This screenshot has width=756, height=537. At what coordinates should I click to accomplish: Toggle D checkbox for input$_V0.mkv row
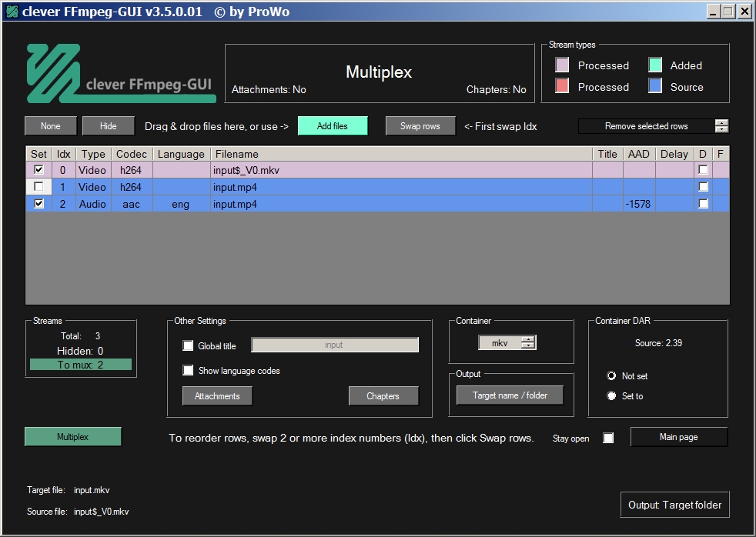703,169
